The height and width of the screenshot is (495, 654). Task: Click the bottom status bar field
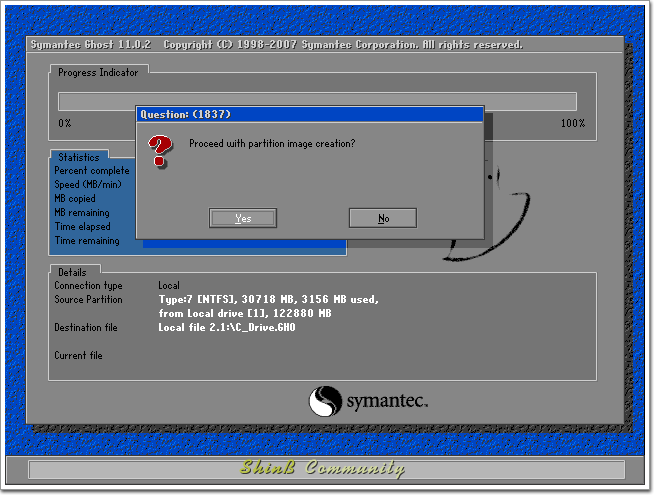[327, 470]
